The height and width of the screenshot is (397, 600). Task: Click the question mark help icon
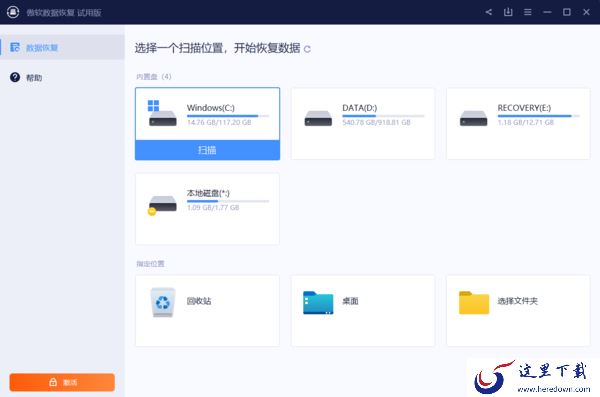click(x=15, y=77)
